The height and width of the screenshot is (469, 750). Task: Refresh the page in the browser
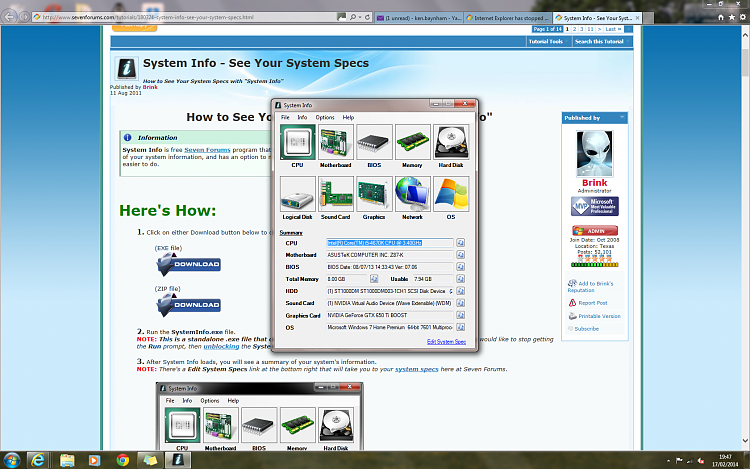tap(367, 17)
